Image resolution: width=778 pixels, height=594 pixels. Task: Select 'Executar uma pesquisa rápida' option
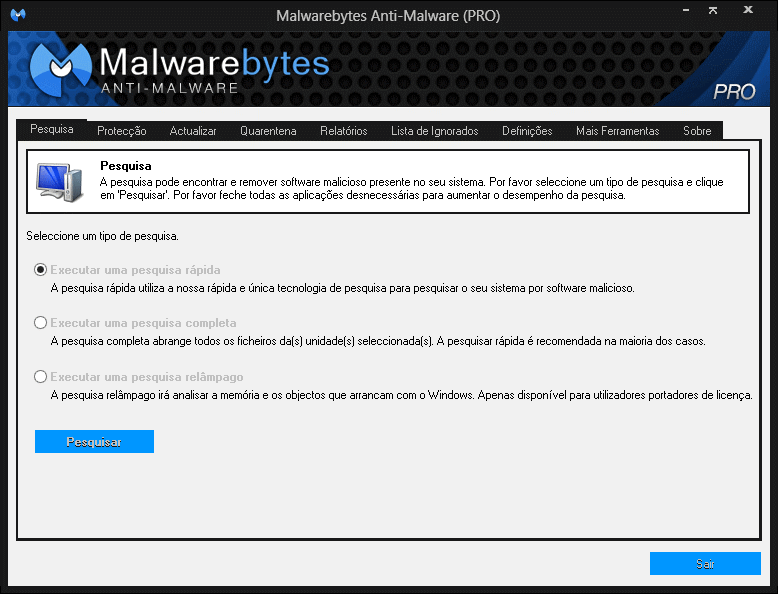41,270
